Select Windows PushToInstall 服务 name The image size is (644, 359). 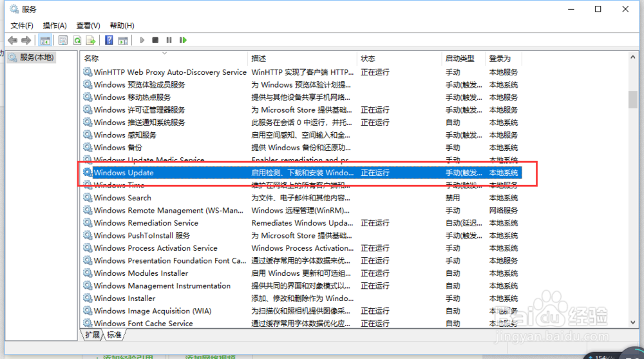coord(142,235)
